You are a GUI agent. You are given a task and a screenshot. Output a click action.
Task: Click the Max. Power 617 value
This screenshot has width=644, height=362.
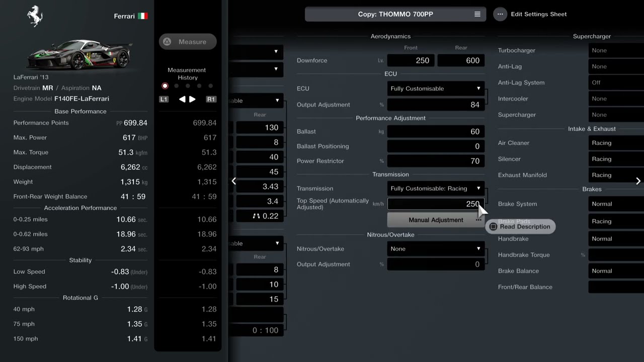[x=129, y=137]
